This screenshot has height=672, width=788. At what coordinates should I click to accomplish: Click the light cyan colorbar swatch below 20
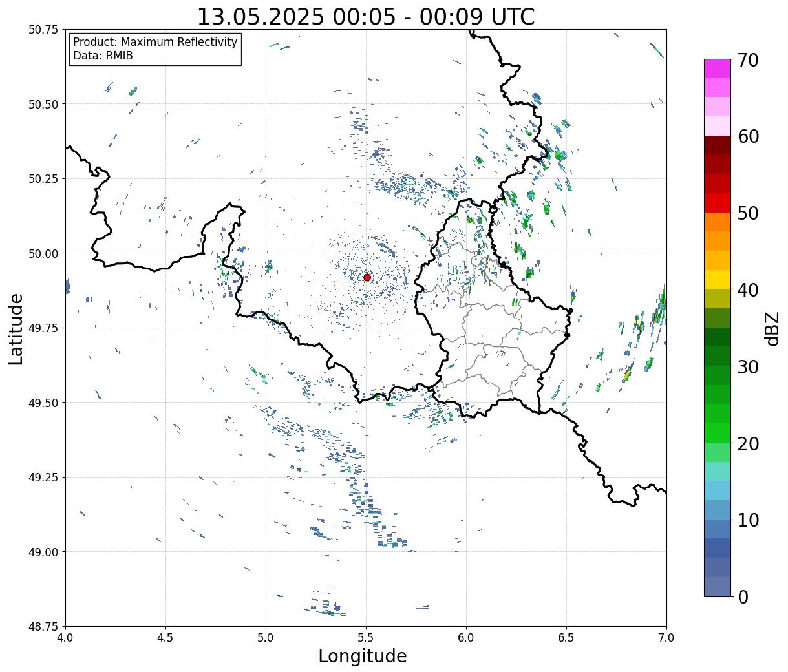pos(718,471)
